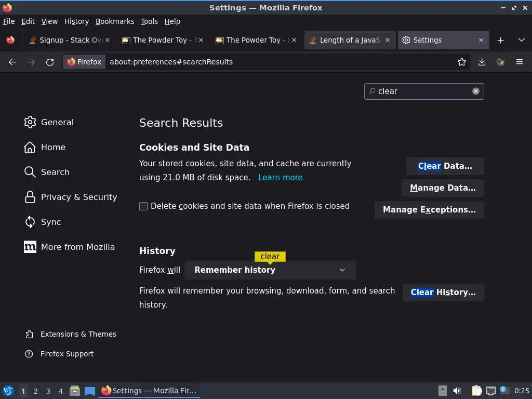Open Search settings category
532x399 pixels.
[x=47, y=172]
